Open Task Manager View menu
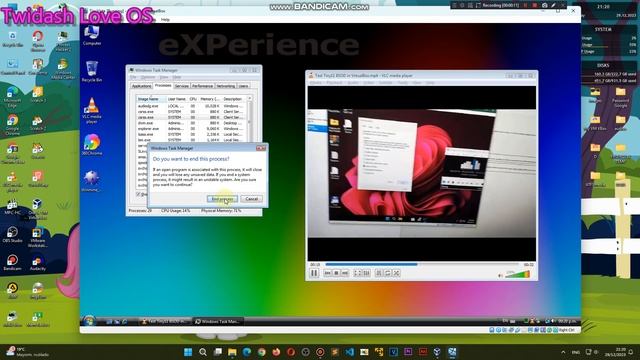640x360 pixels. pos(164,77)
